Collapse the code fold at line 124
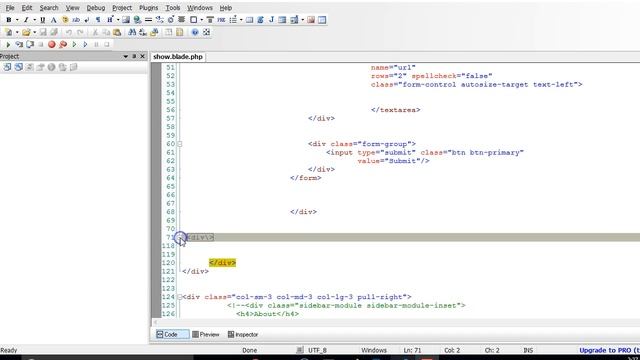Screen dimensions: 640x360 coord(180,297)
